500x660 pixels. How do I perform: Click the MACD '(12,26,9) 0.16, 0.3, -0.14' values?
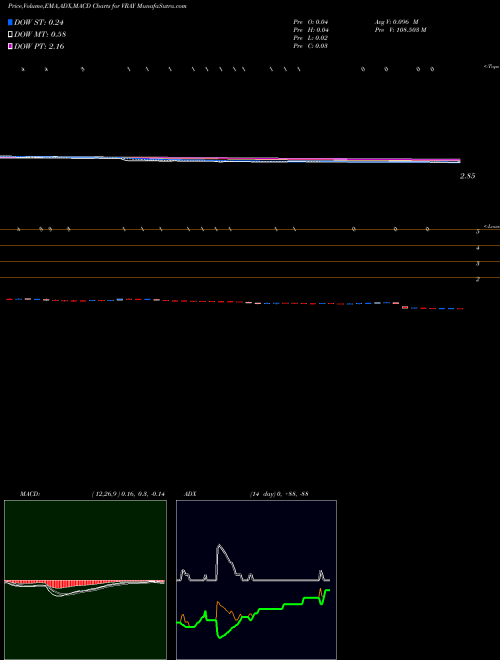pyautogui.click(x=128, y=494)
